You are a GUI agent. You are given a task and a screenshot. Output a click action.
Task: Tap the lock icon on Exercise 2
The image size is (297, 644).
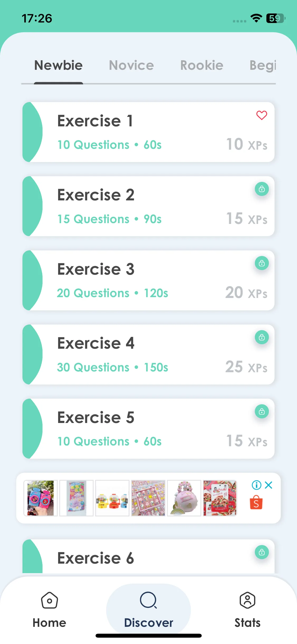pos(262,189)
